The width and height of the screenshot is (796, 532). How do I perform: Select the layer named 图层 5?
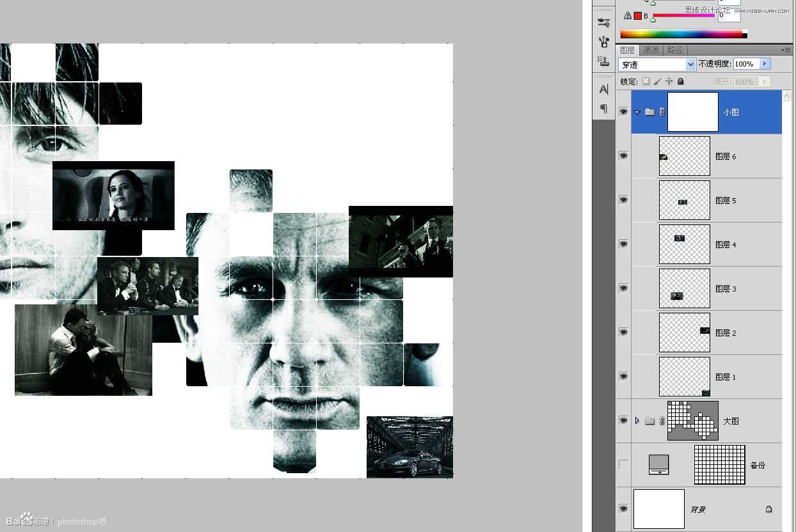pos(726,201)
